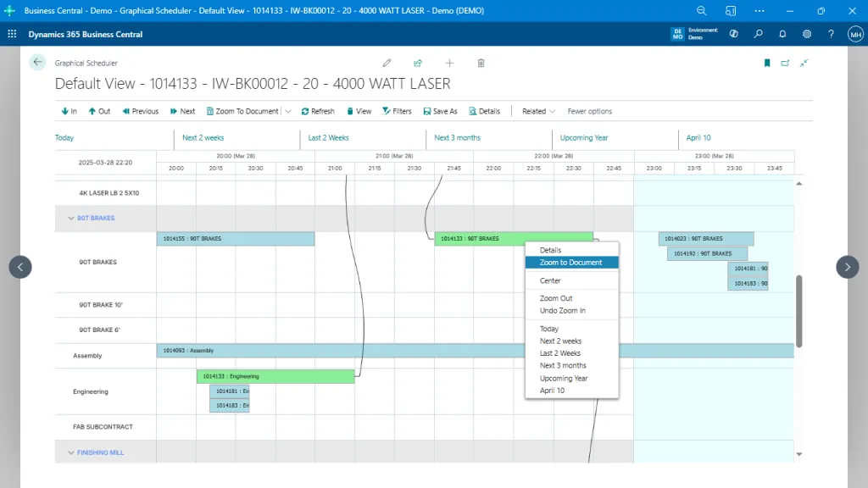This screenshot has width=868, height=488.
Task: Click the Share icon beside the pencil
Action: [418, 63]
